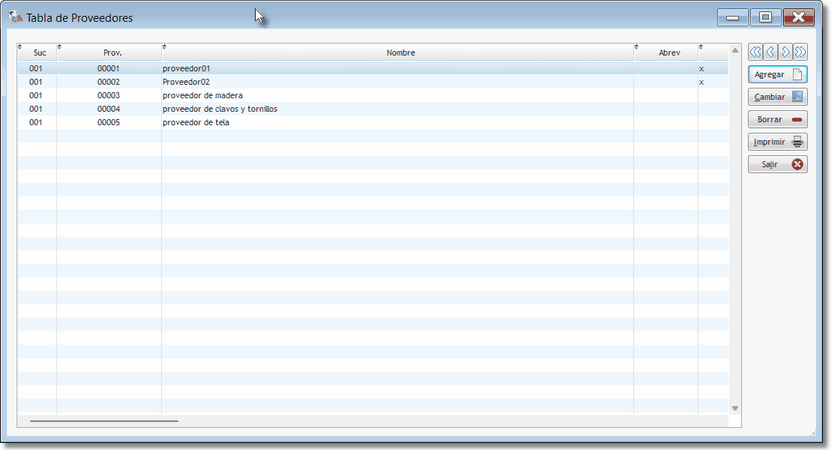Click the x mark in proveedor01 row

pyautogui.click(x=701, y=69)
